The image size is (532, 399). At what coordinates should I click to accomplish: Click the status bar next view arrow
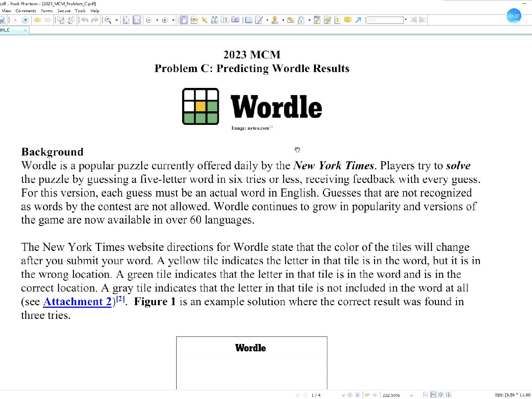375,395
